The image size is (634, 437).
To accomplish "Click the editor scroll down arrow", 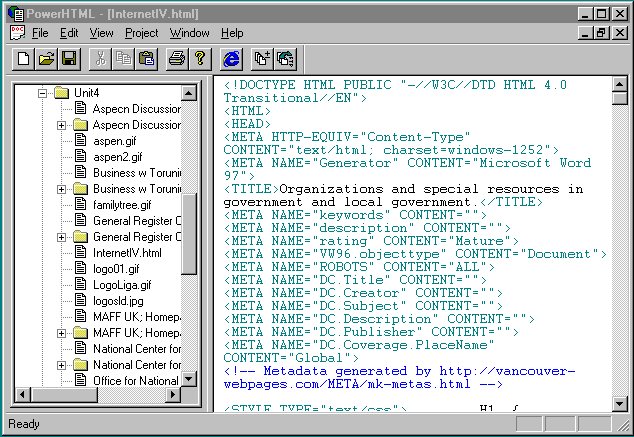I will pyautogui.click(x=619, y=403).
